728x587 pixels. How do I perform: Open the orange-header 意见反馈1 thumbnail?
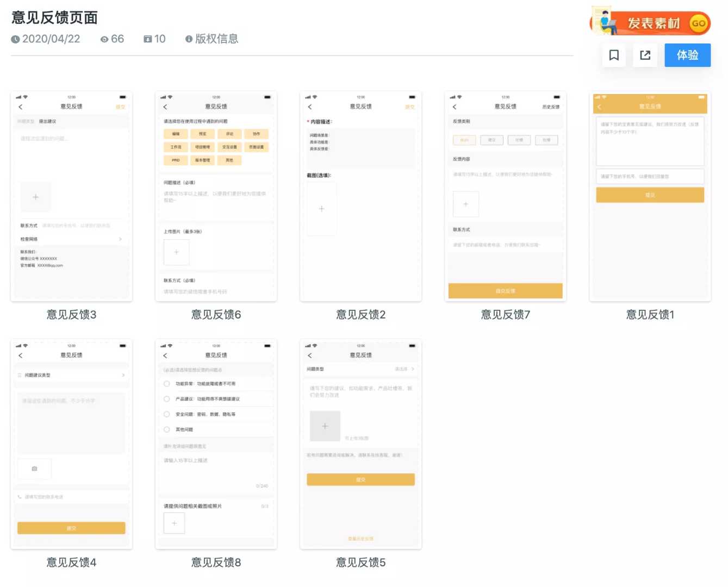tap(650, 196)
